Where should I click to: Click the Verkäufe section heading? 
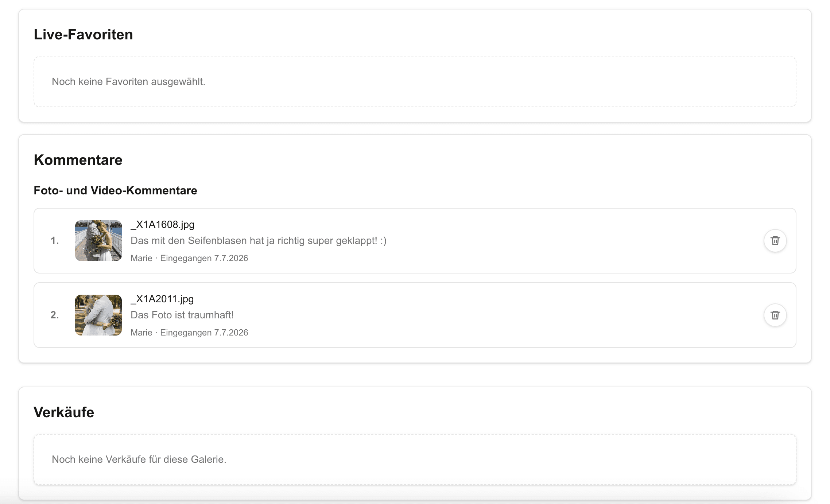tap(64, 412)
